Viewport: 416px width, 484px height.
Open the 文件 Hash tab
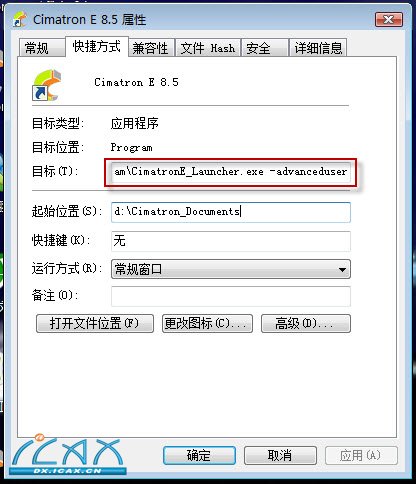[x=208, y=48]
